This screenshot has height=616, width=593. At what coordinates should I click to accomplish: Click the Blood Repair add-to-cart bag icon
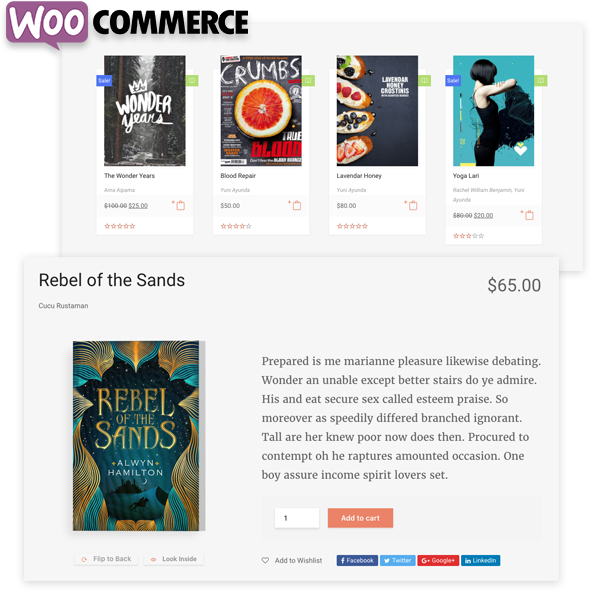(295, 205)
